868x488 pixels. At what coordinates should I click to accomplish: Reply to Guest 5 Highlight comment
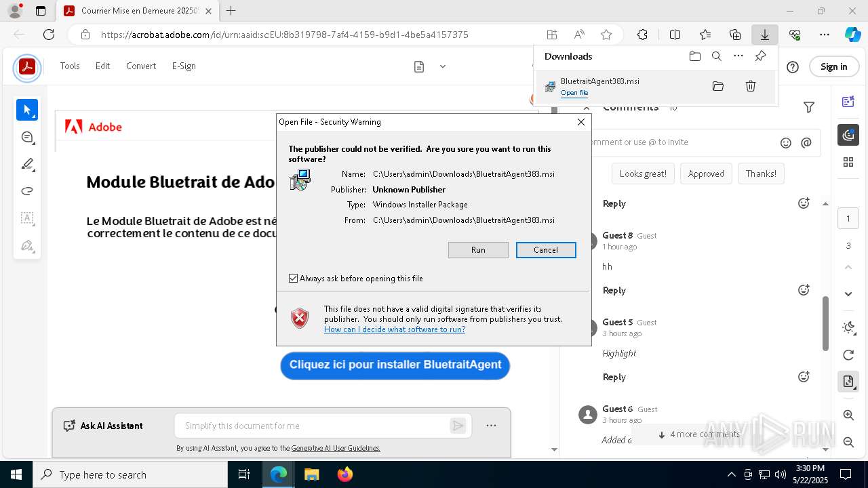click(614, 377)
